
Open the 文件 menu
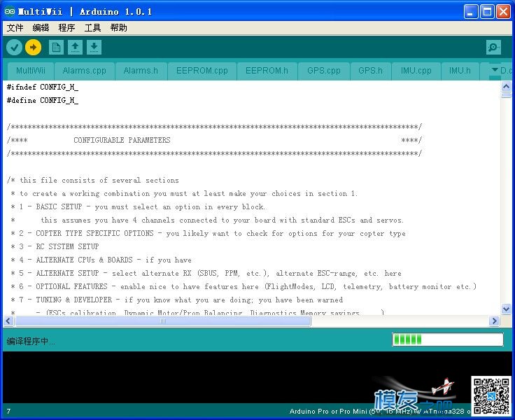(15, 27)
